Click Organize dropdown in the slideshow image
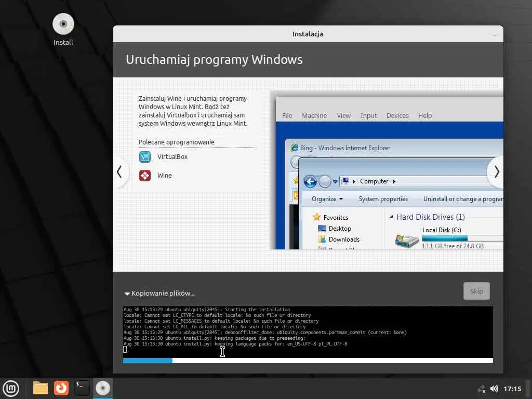 coord(327,199)
